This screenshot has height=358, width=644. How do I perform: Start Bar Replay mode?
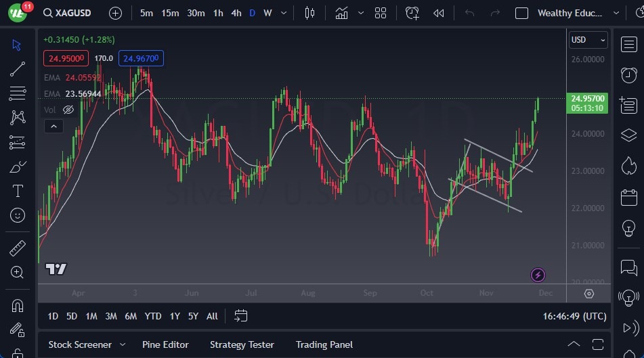[439, 13]
